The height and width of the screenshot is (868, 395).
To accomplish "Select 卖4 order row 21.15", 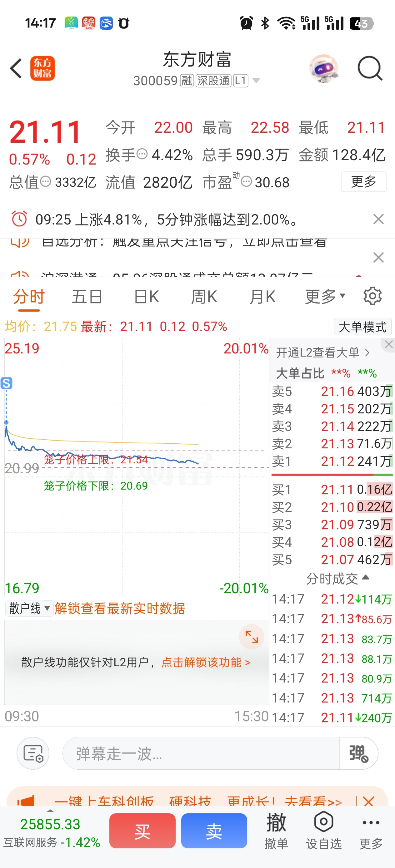I will [332, 409].
